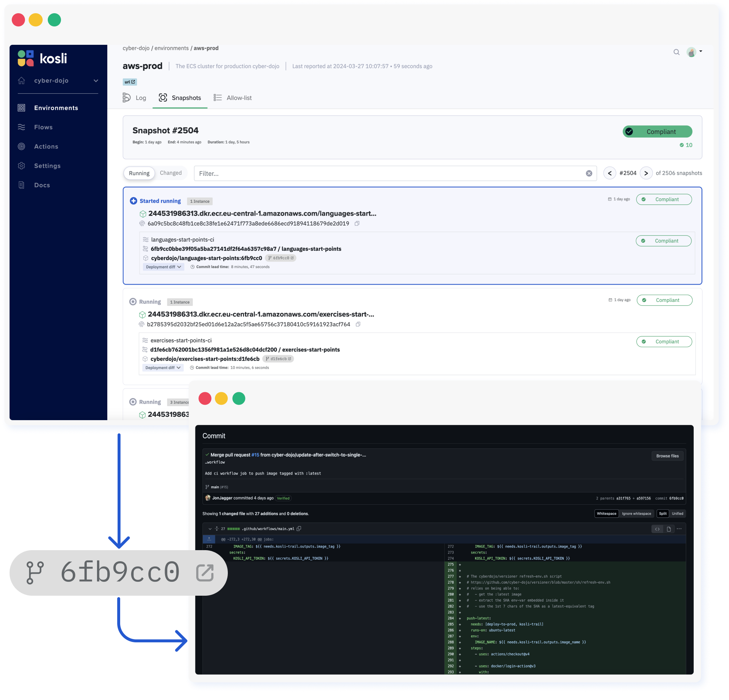
Task: Collapse the main.yml file diff
Action: click(x=209, y=528)
